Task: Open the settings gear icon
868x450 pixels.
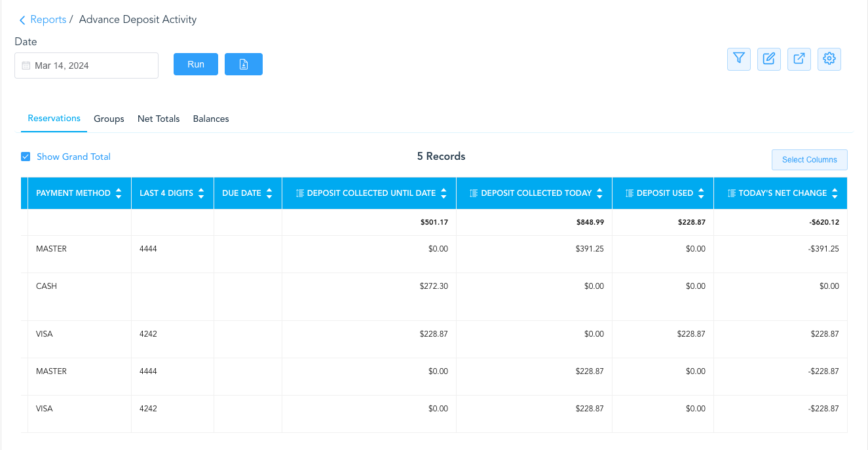Action: click(829, 58)
